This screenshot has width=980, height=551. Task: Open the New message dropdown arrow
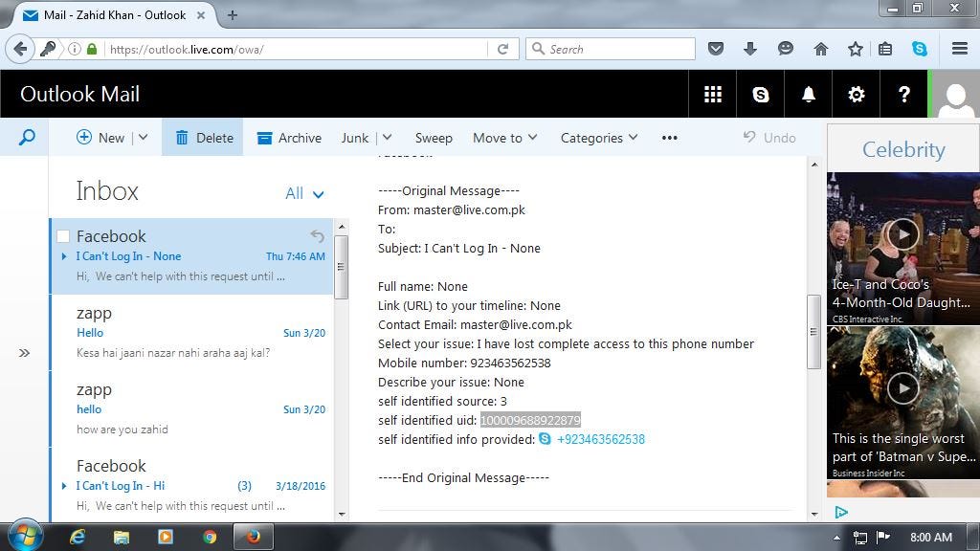[144, 138]
